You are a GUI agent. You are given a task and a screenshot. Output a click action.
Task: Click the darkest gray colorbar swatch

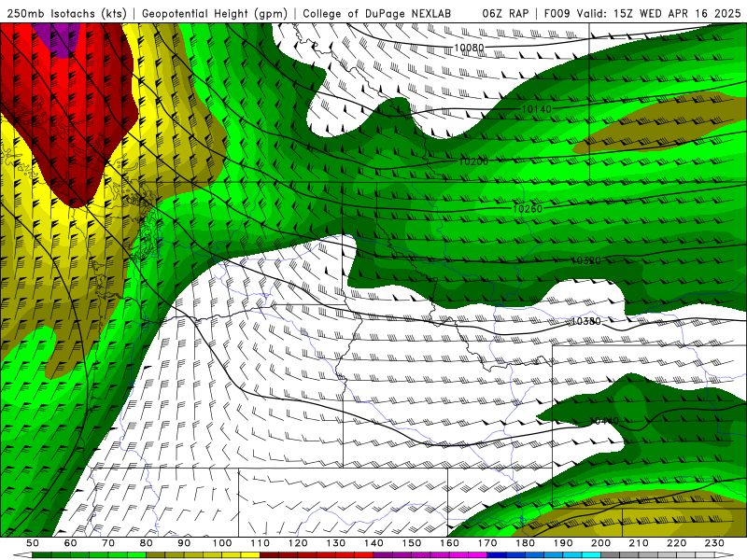[610, 554]
